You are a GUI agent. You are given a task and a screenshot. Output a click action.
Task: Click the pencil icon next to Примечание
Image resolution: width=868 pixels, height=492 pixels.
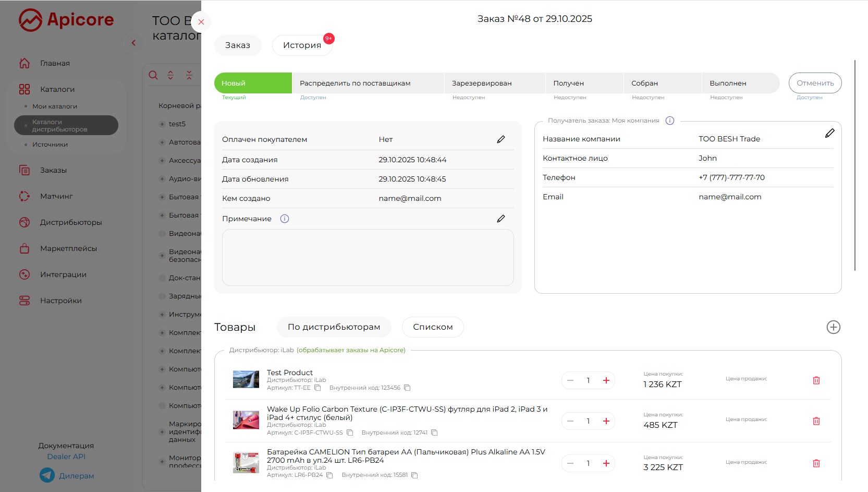(x=500, y=219)
